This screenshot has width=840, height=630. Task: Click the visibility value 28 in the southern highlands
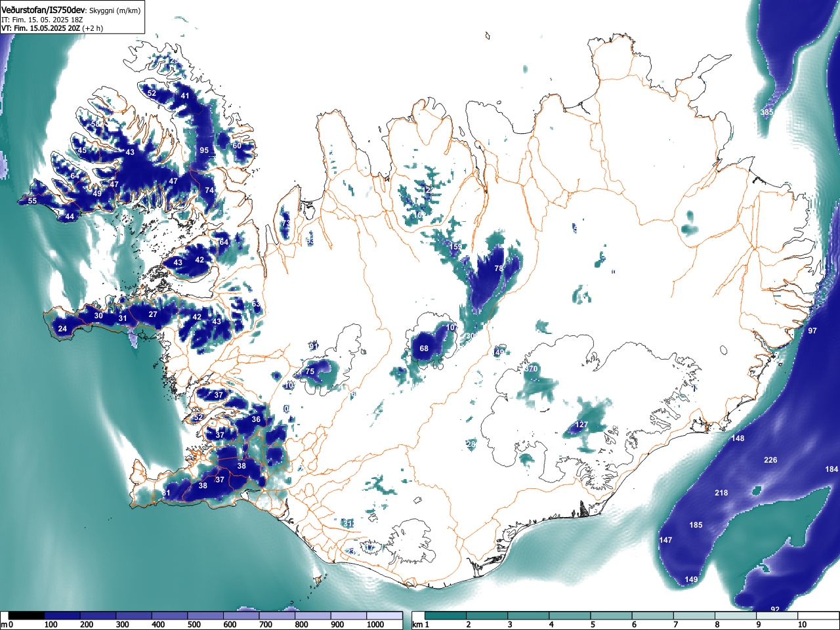(471, 444)
